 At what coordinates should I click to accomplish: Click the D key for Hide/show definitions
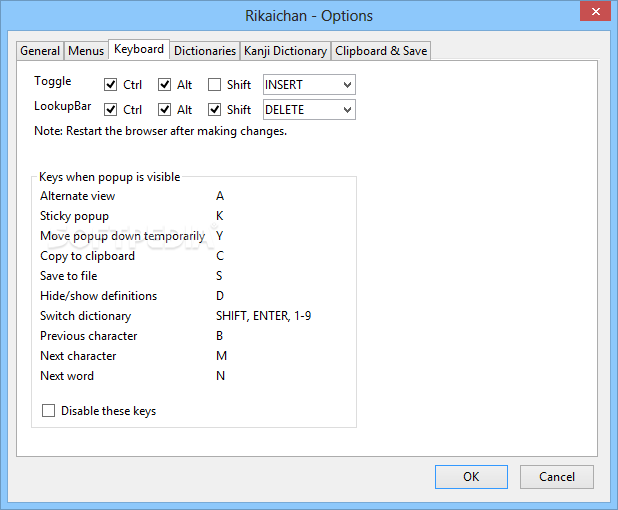click(x=220, y=296)
